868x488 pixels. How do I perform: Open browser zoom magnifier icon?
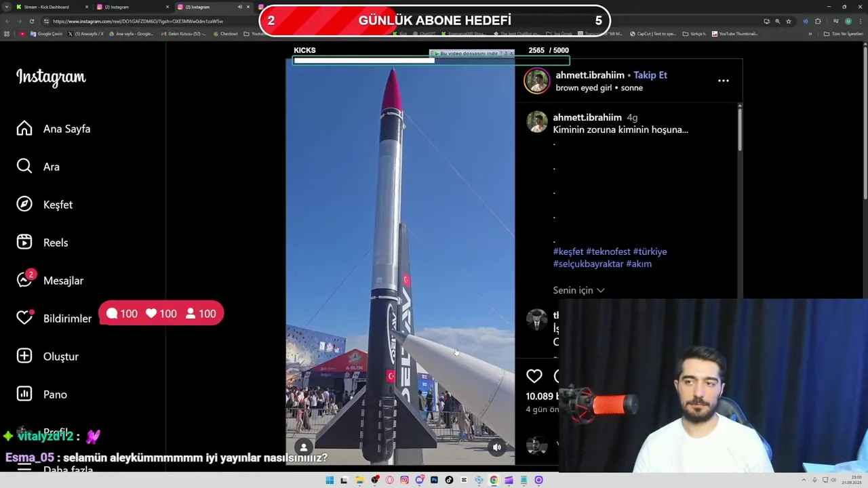pyautogui.click(x=777, y=21)
